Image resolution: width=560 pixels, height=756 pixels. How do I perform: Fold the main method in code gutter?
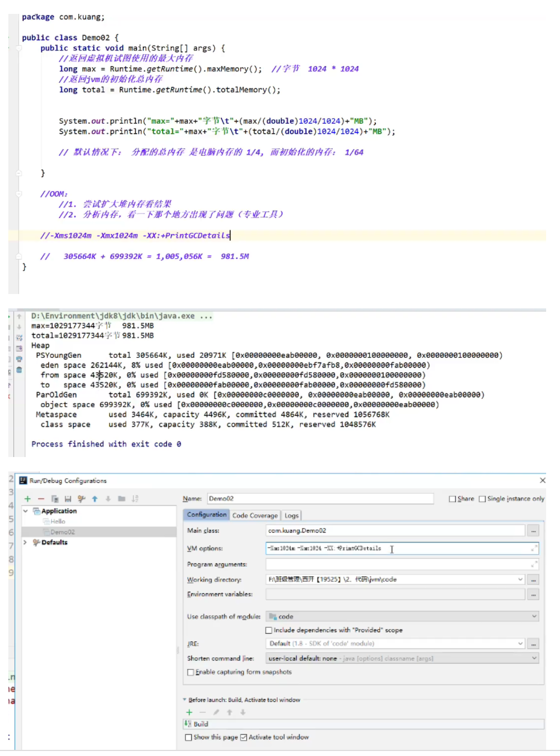pos(18,48)
